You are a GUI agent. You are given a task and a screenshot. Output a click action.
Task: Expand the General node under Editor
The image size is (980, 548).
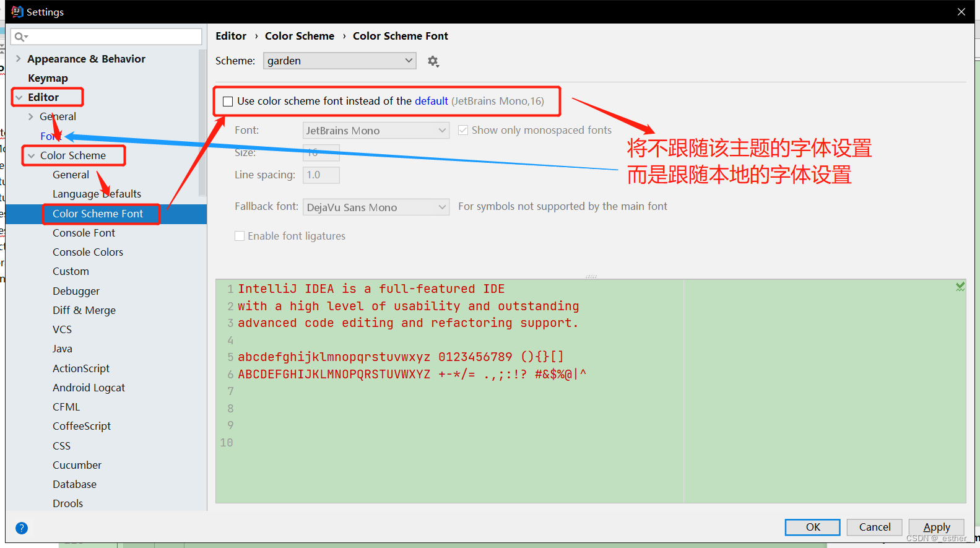31,116
